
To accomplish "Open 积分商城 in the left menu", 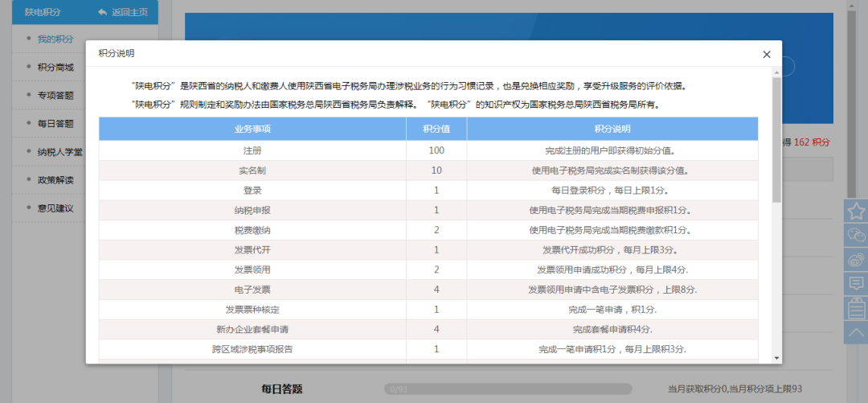I will coord(55,67).
